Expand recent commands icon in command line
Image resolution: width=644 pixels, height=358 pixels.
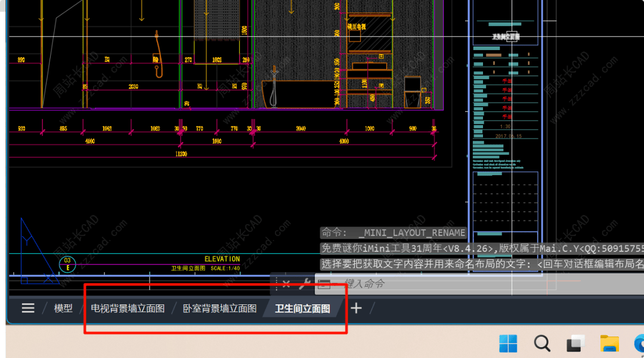click(x=324, y=284)
